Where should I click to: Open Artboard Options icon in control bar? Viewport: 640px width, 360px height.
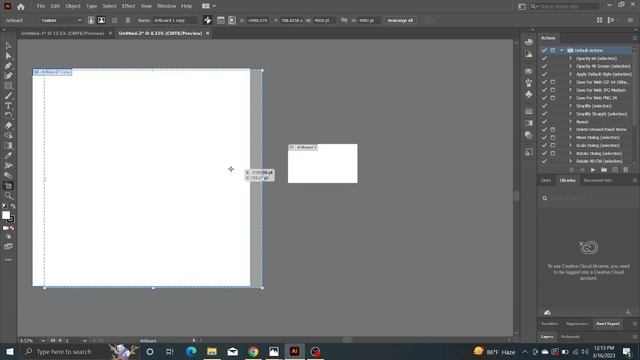click(220, 20)
